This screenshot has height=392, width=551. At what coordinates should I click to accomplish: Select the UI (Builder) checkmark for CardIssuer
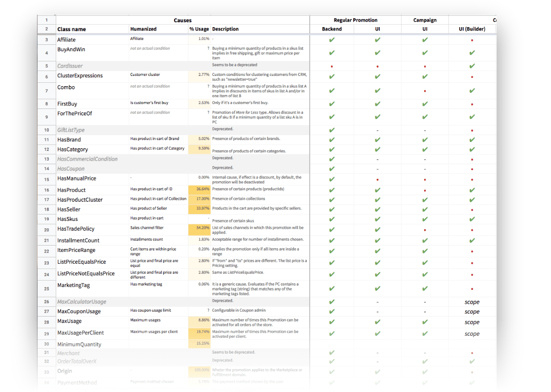tap(472, 66)
